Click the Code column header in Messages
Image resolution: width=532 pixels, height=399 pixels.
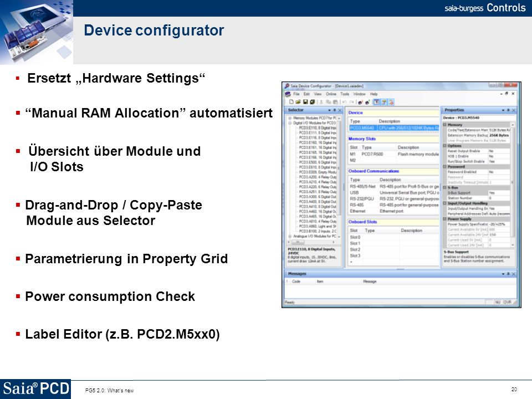[x=296, y=282]
